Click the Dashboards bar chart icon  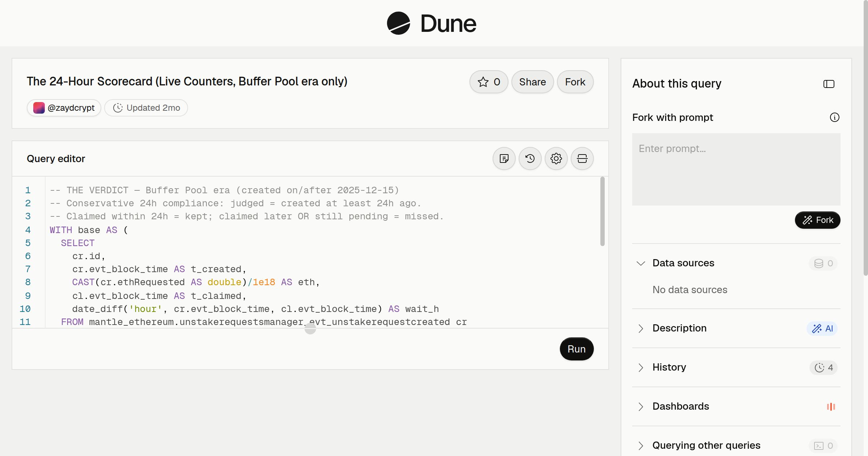tap(831, 407)
